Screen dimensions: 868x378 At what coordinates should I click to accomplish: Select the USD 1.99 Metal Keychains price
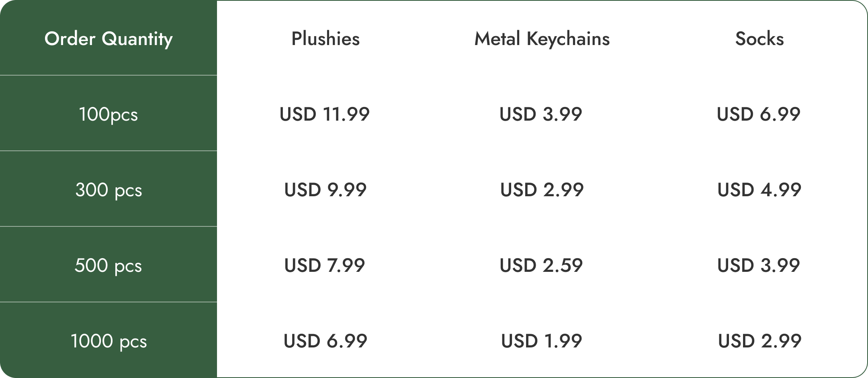542,341
